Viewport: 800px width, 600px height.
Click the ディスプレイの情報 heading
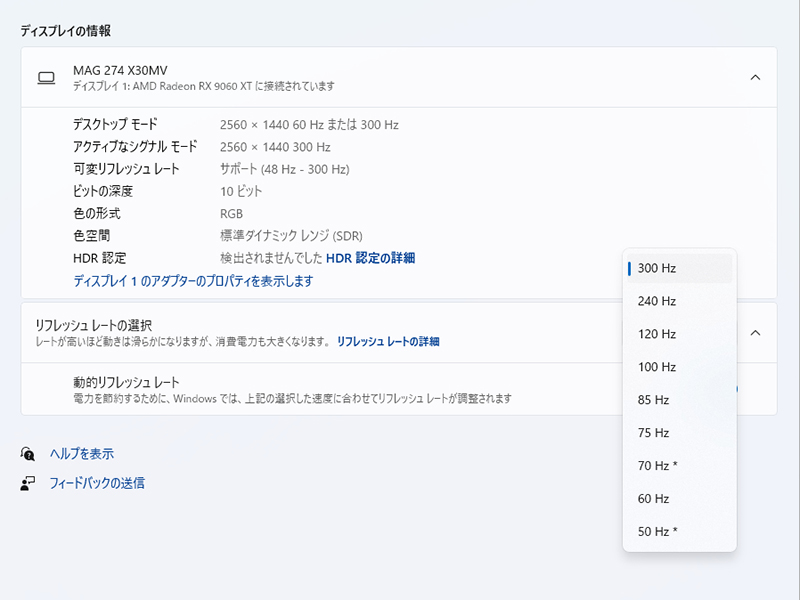(x=65, y=31)
